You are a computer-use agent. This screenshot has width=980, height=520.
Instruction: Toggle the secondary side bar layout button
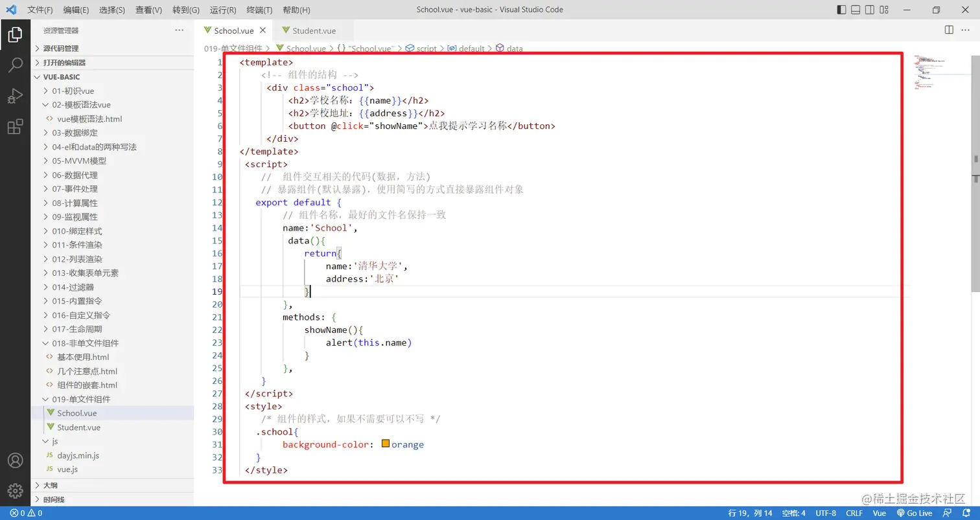click(x=870, y=10)
